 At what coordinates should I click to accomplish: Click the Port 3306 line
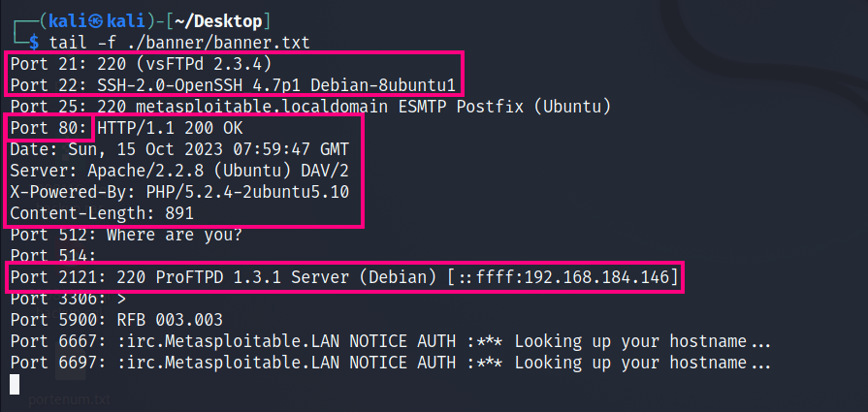click(63, 298)
